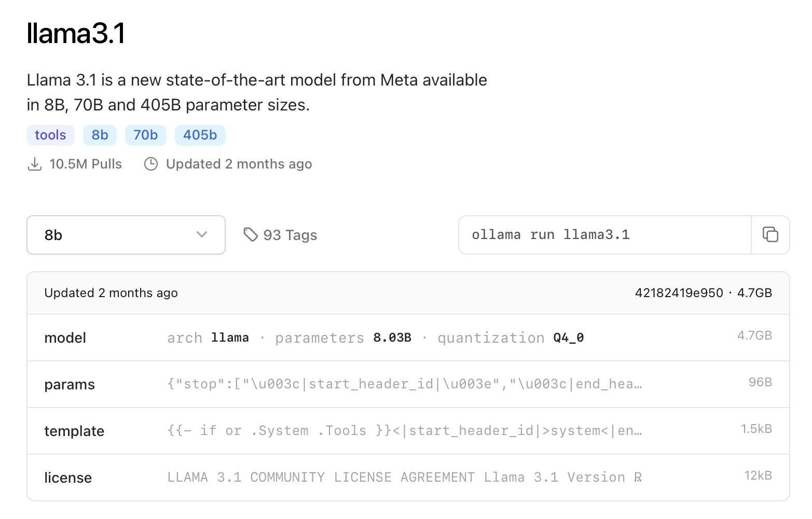Click the download pulls icon
This screenshot has width=812, height=519.
click(35, 164)
